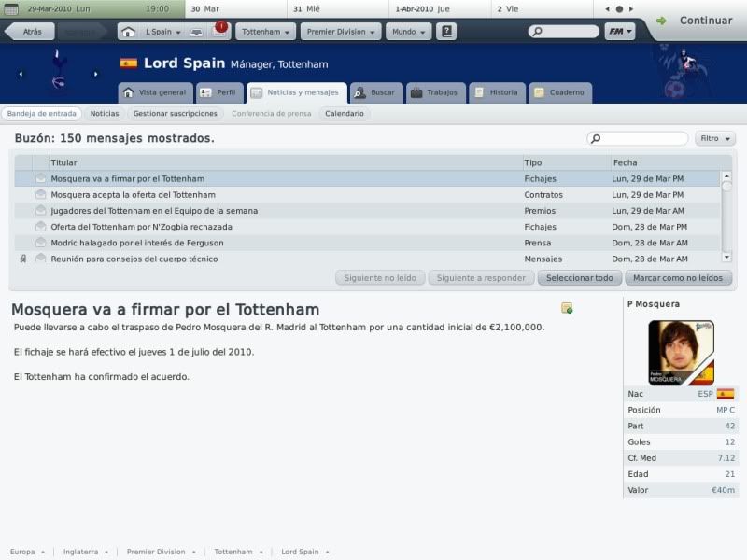Step the date bar backward with left arrow
This screenshot has width=747, height=560.
[607, 9]
